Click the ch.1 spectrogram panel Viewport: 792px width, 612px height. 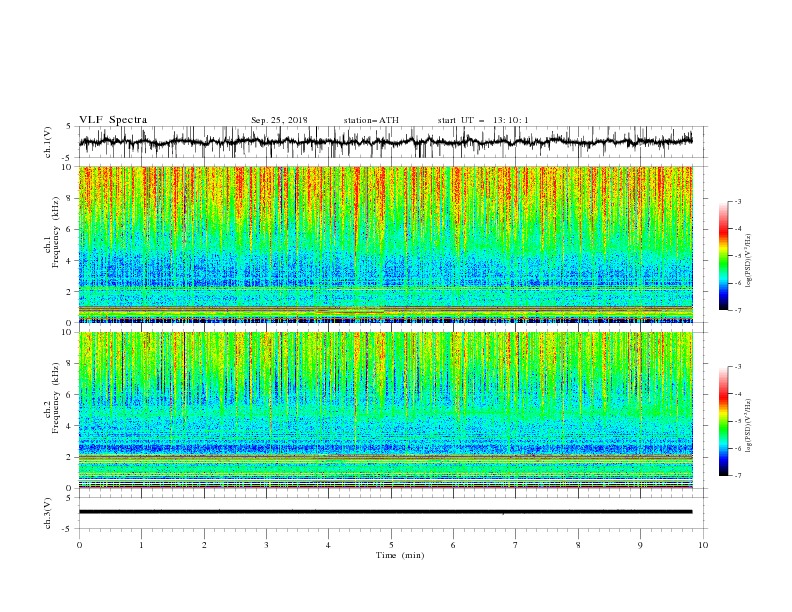coord(386,244)
